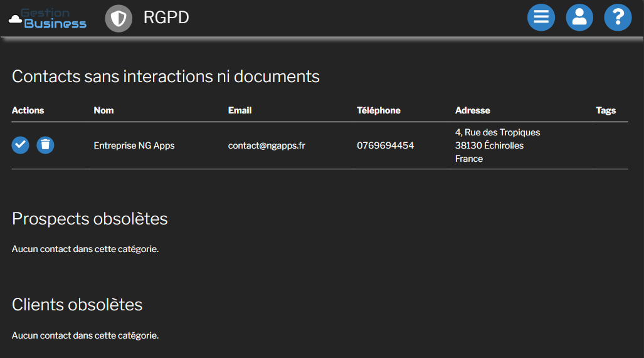Click the Adresse column header
This screenshot has height=358, width=644.
[x=472, y=110]
